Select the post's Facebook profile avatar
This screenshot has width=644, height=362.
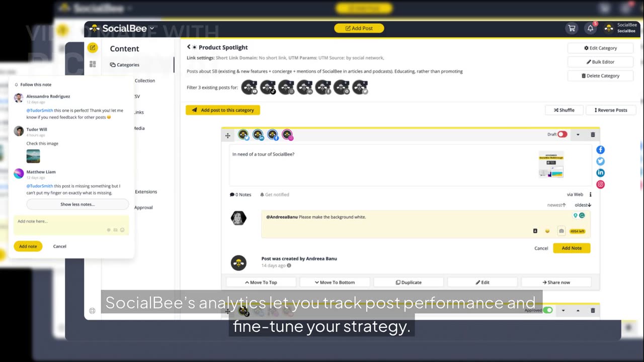(273, 135)
